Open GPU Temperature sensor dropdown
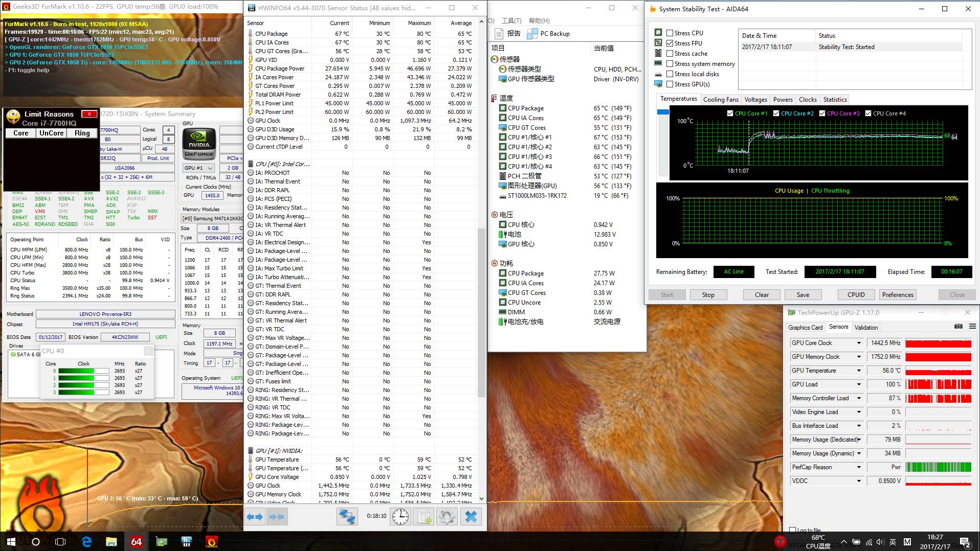Image resolution: width=980 pixels, height=551 pixels. pyautogui.click(x=859, y=371)
